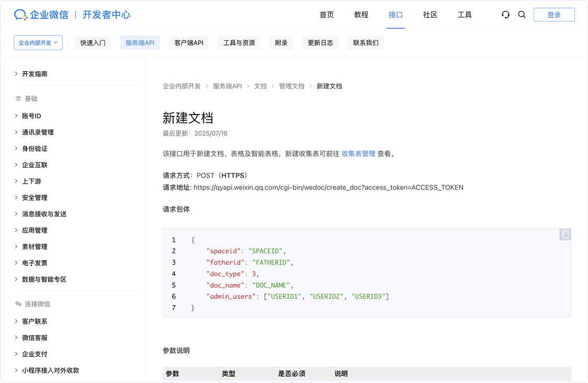Viewport: 588px width, 383px height.
Task: Select the 客户端API tab
Action: click(x=188, y=43)
